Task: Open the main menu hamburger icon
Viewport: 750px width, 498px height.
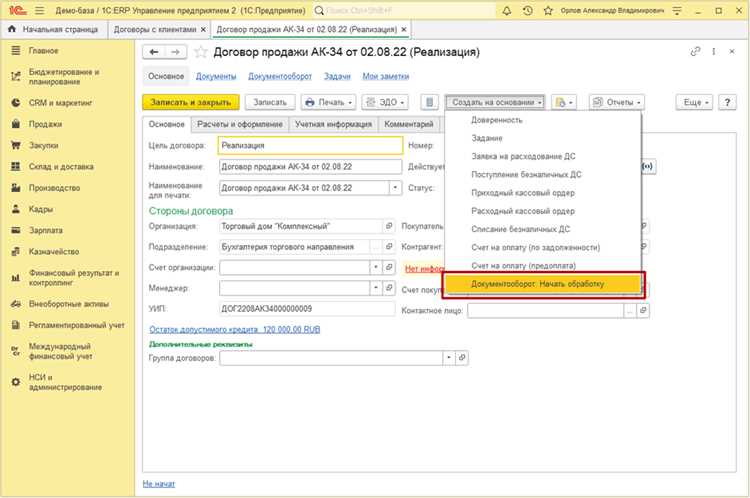Action: (x=40, y=10)
